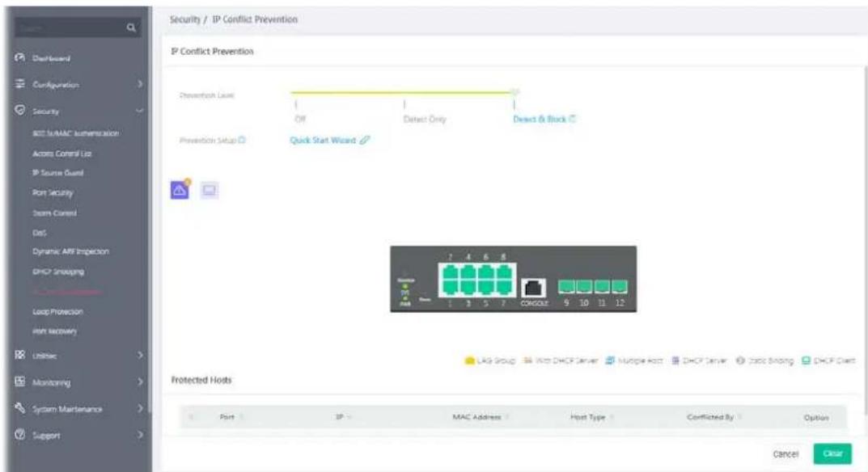
Task: Expand the Utilities menu chevron
Action: tap(139, 356)
